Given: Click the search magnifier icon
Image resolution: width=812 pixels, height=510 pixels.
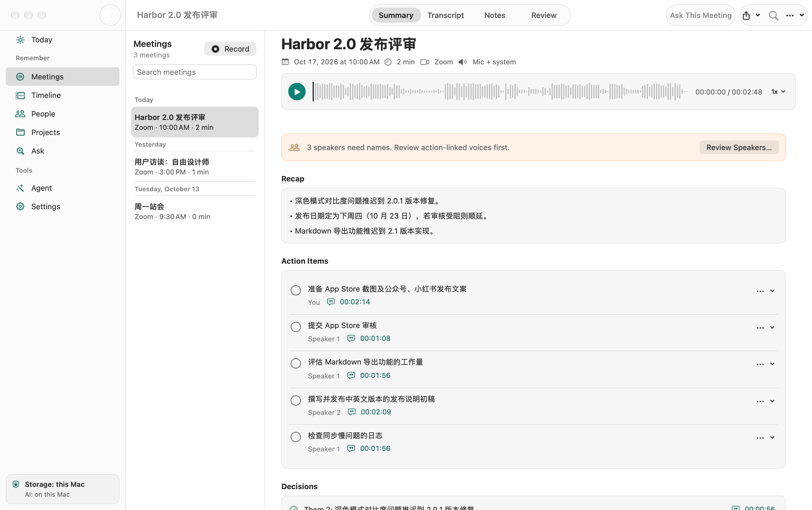Looking at the screenshot, I should [773, 15].
